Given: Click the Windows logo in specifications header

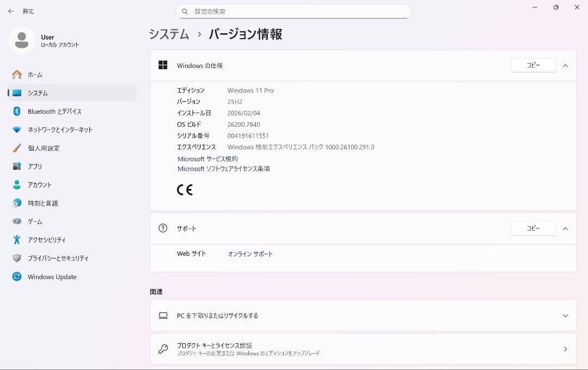Looking at the screenshot, I should [163, 65].
